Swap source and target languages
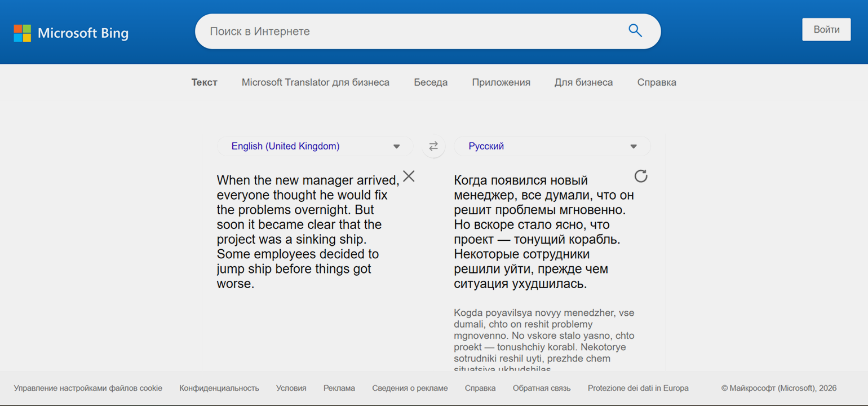 coord(433,147)
